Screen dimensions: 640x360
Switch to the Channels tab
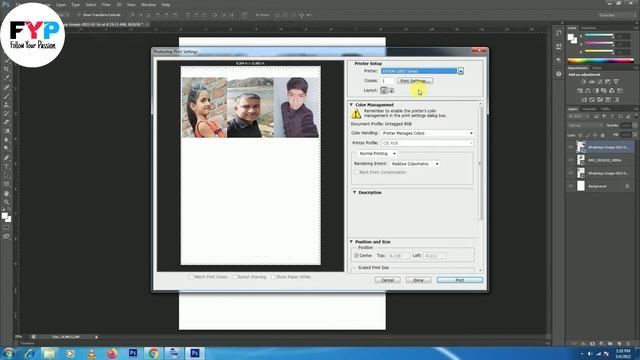click(589, 109)
